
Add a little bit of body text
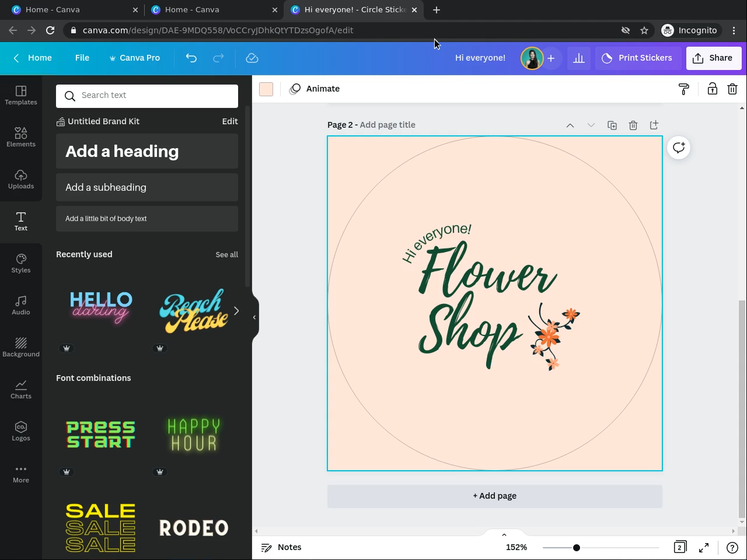pyautogui.click(x=147, y=219)
